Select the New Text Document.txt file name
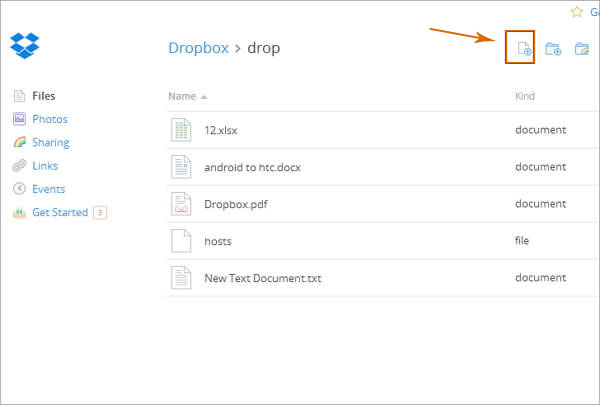Image resolution: width=600 pixels, height=405 pixels. coord(263,278)
